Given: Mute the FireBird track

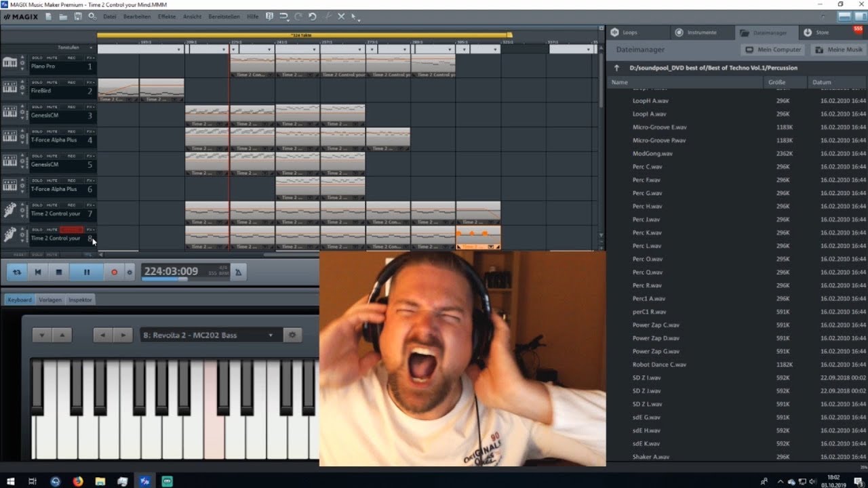Looking at the screenshot, I should pyautogui.click(x=52, y=83).
